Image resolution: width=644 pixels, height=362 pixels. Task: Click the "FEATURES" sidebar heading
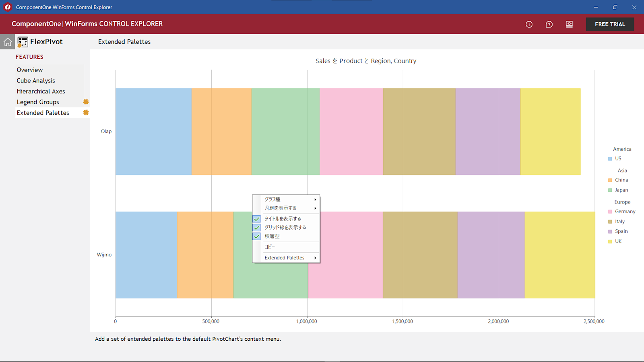point(29,57)
